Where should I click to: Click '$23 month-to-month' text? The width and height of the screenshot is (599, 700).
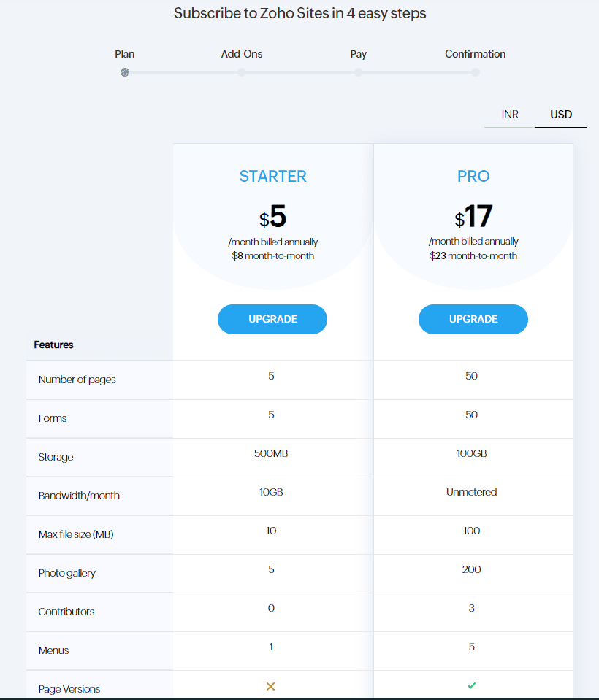click(x=473, y=255)
